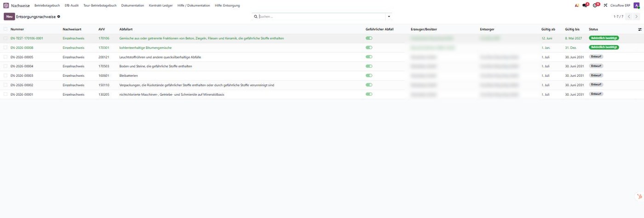Screen dimensions: 644x218
Task: Open Hilfe: Entsorgung menu item
Action: [227, 6]
